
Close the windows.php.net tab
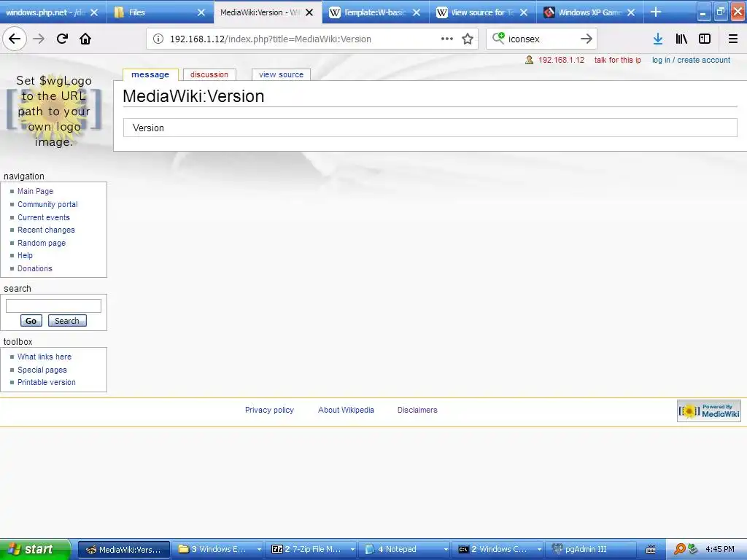coord(94,12)
